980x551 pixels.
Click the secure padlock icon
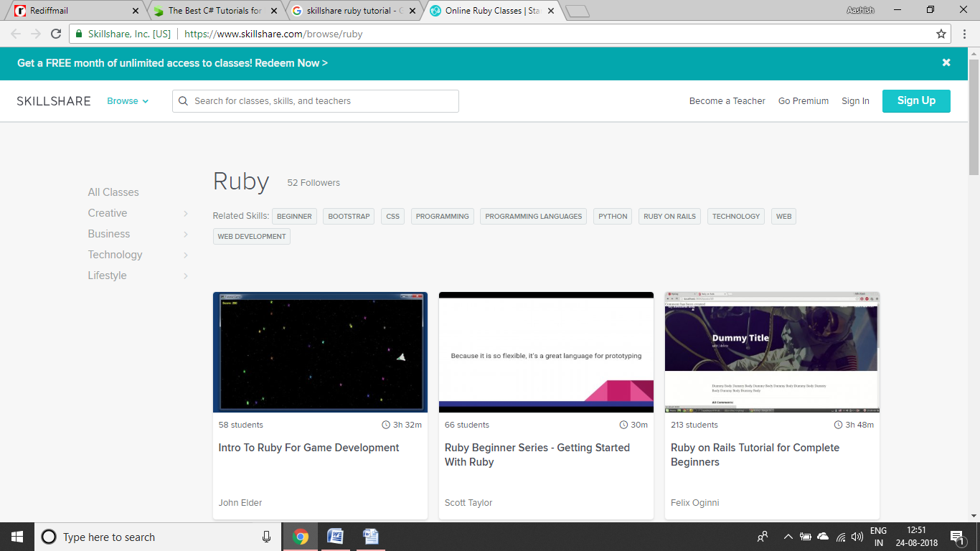click(79, 34)
